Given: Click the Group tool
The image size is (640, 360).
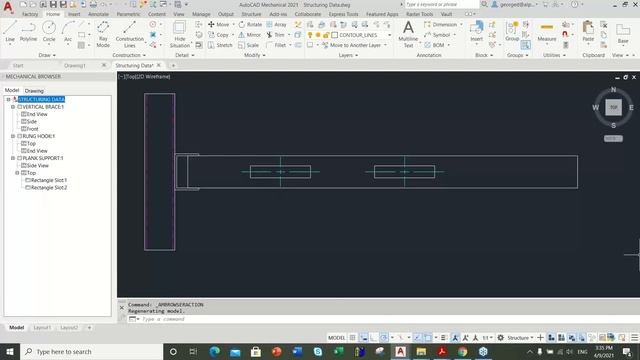Looking at the screenshot, I should point(512,32).
